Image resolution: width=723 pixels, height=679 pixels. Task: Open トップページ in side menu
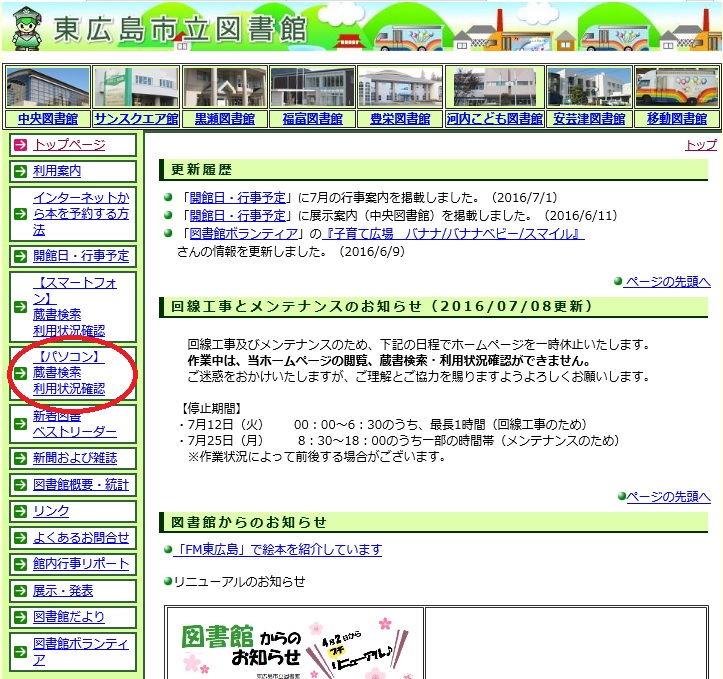pyautogui.click(x=69, y=145)
